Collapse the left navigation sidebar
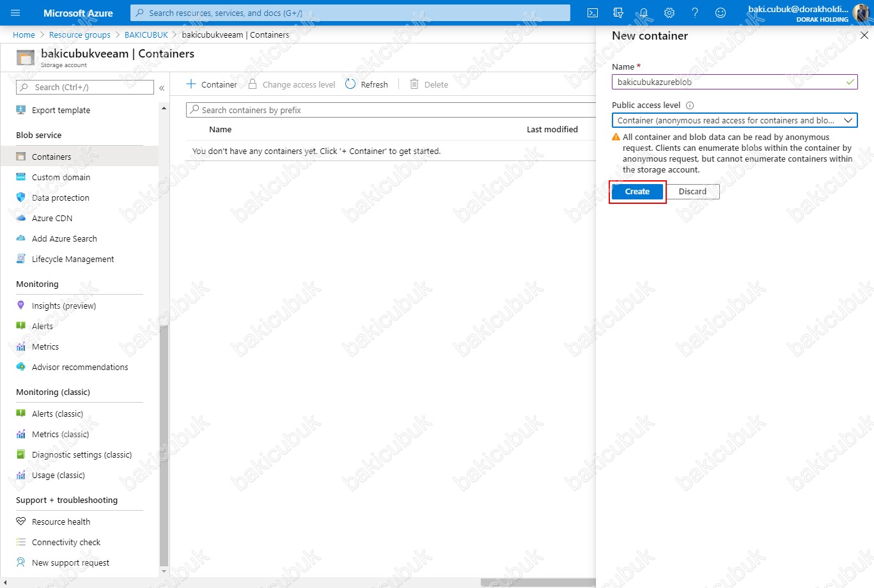Image resolution: width=874 pixels, height=588 pixels. pos(162,88)
